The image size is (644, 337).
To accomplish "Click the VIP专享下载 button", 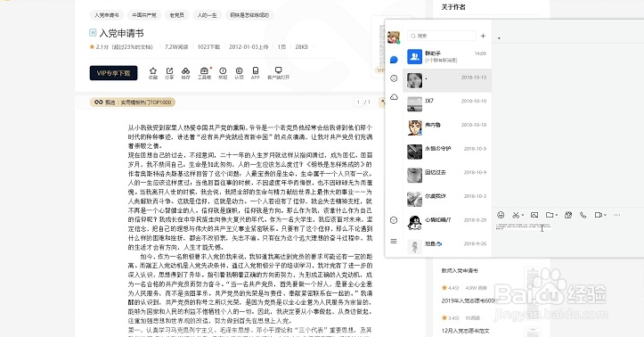I will 113,73.
